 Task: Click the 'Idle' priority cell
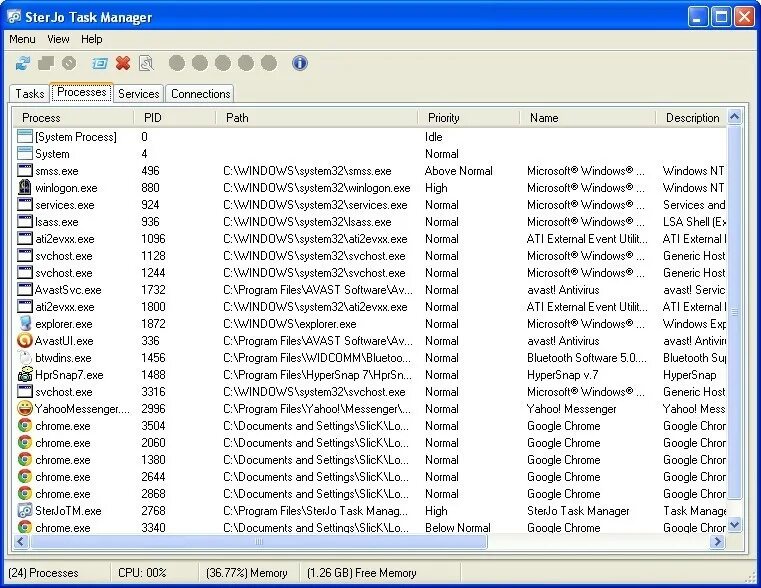tap(433, 137)
